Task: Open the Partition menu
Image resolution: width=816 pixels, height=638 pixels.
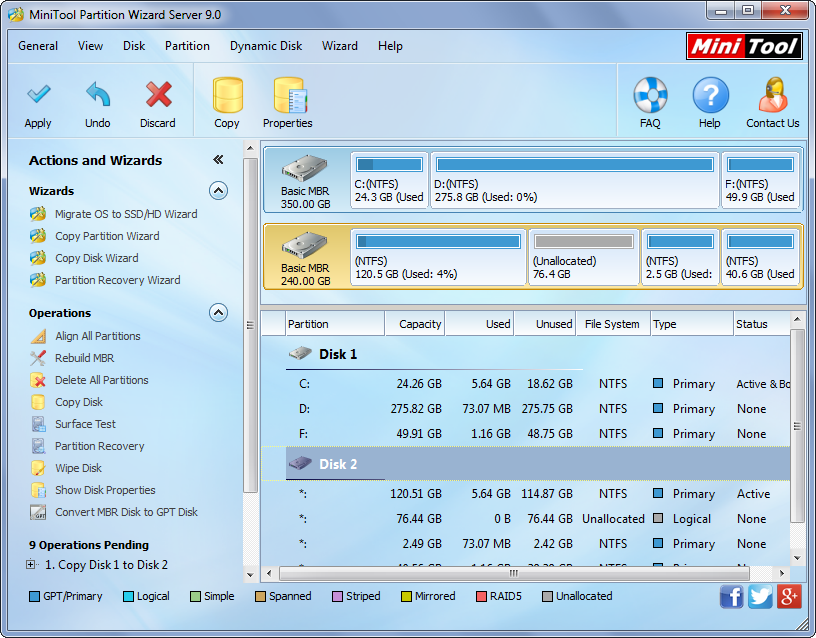Action: coord(187,46)
